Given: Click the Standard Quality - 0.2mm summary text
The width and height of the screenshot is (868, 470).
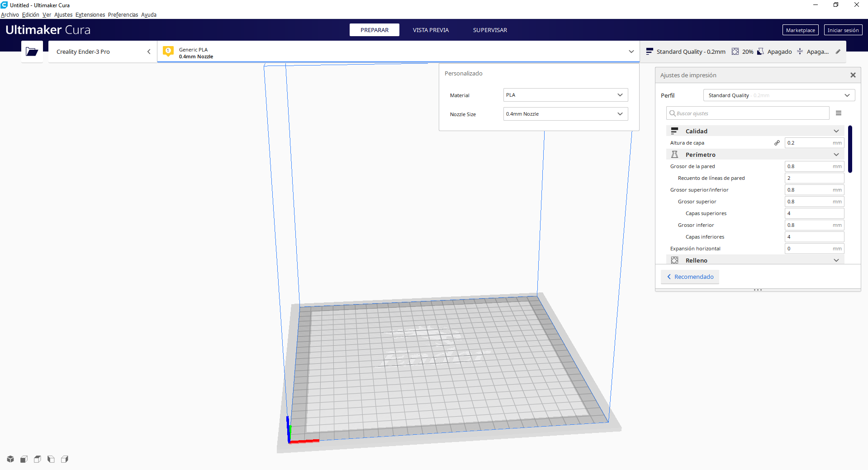Looking at the screenshot, I should click(x=691, y=52).
